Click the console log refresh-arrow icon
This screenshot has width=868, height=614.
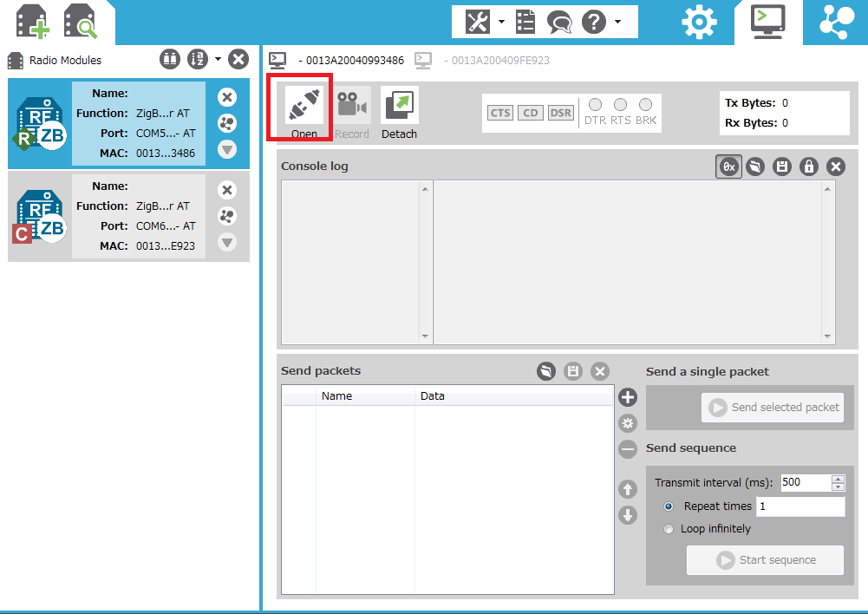[x=755, y=167]
